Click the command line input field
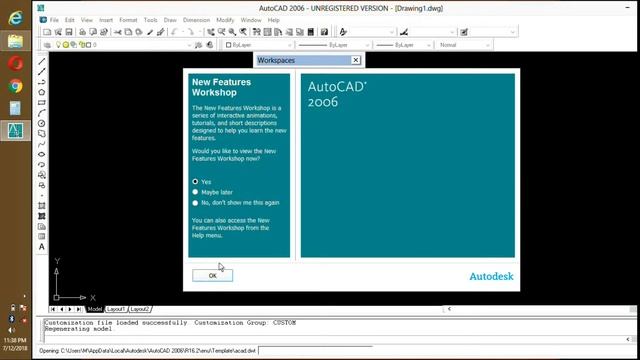 pos(335,339)
